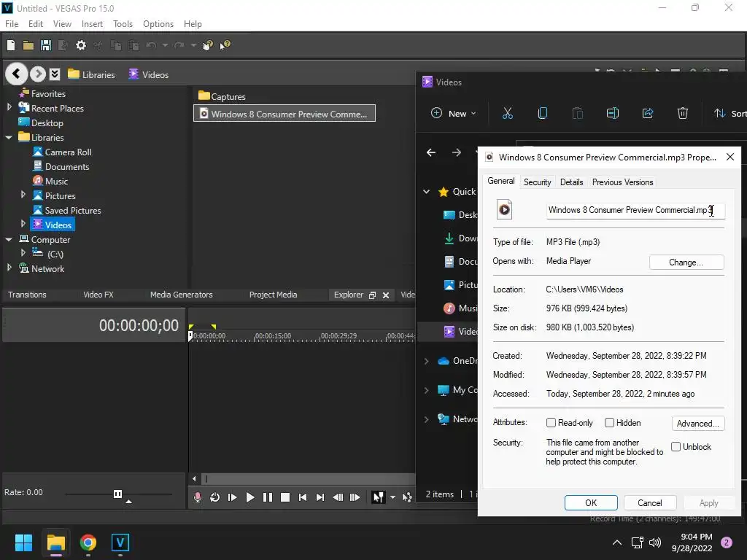This screenshot has width=747, height=560.
Task: Switch to the Transitions tab
Action: 27,295
